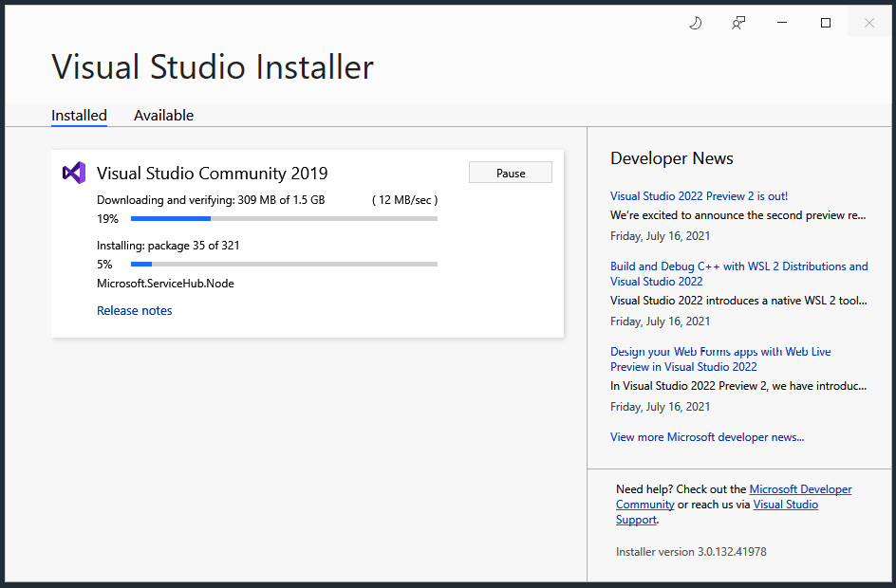
Task: Open 'Visual Studio 2022 Preview 2 is out!' article
Action: (x=699, y=196)
